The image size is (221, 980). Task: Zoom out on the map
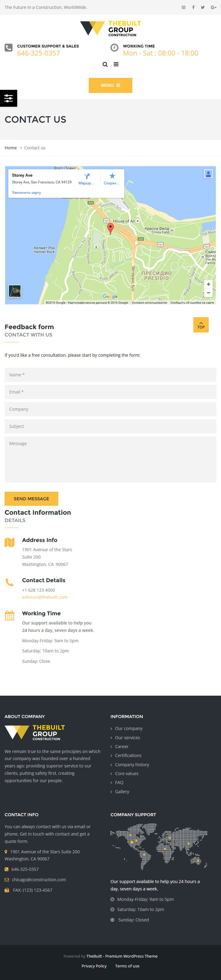208,293
